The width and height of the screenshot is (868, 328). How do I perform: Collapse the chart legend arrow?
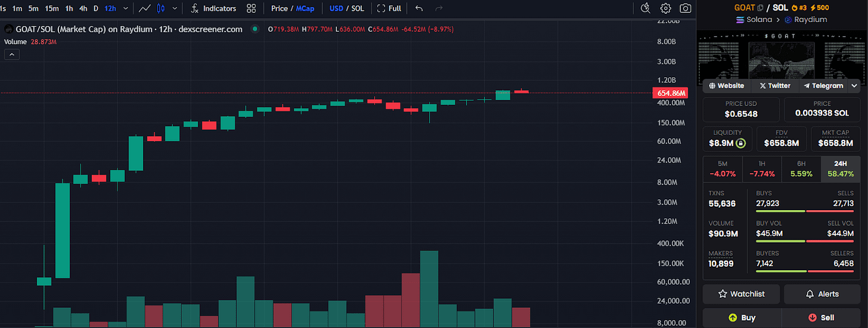click(x=11, y=54)
